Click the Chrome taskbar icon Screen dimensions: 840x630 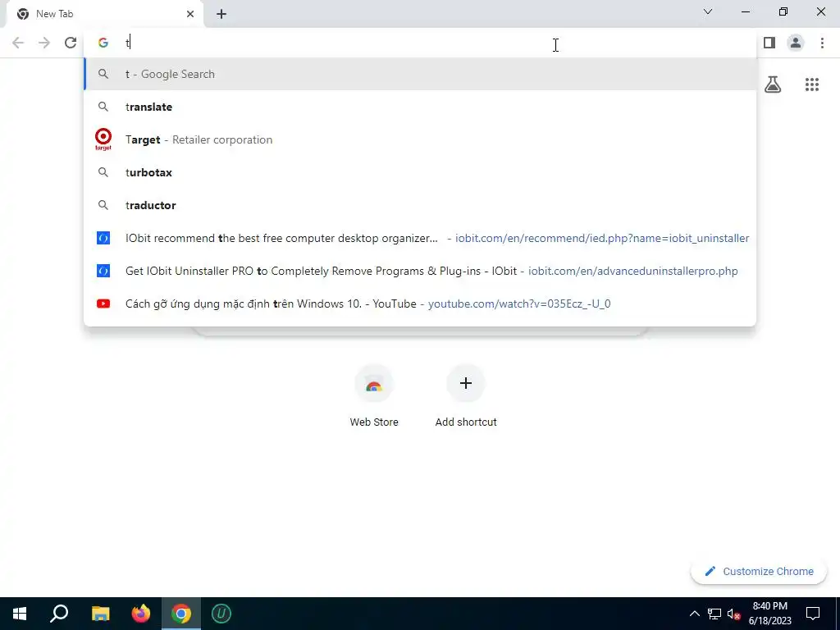point(181,614)
